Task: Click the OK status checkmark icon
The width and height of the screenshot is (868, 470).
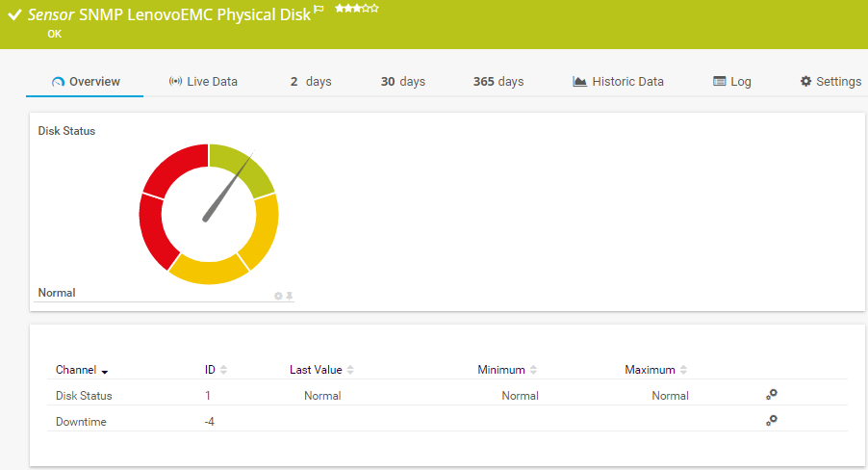Action: coord(14,15)
